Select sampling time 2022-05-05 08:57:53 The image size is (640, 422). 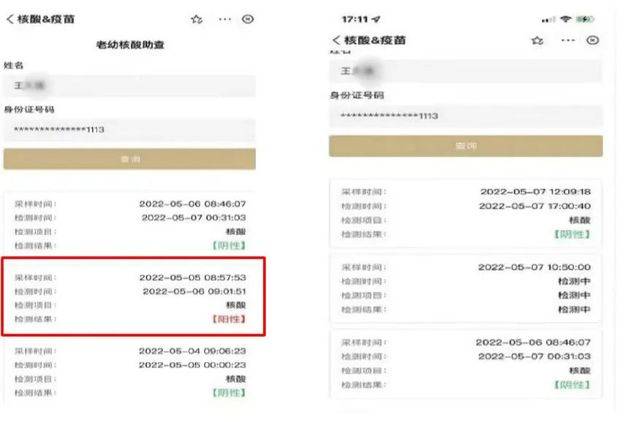point(193,278)
